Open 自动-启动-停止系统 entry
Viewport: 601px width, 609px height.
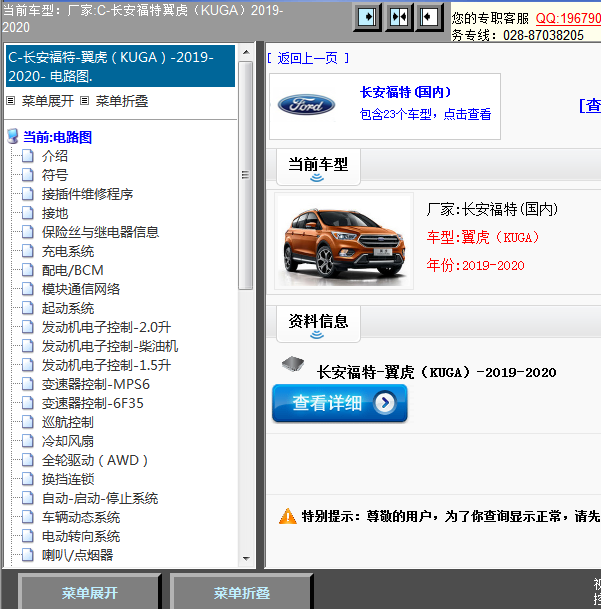click(x=100, y=498)
